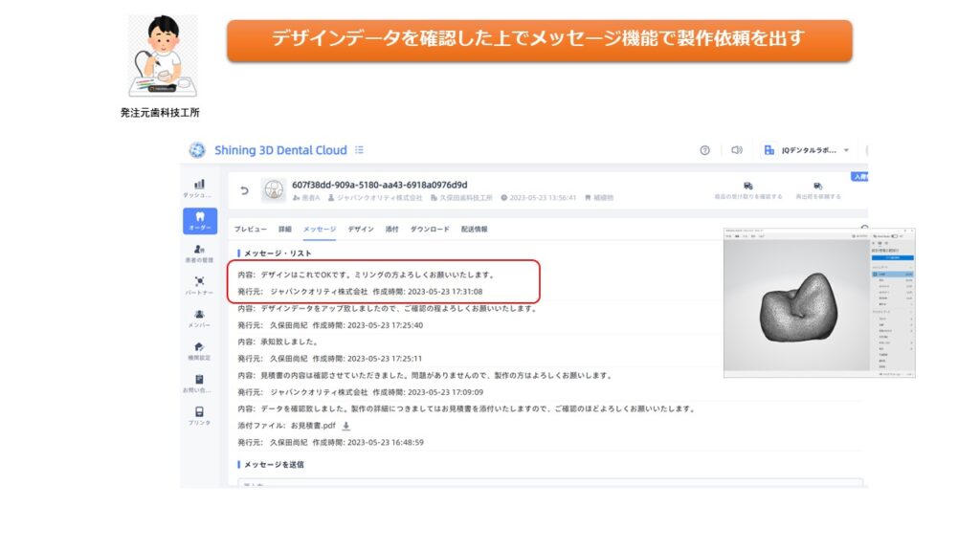Open the Printer icon in the sidebar
Viewport: 980px width, 551px height.
199,413
